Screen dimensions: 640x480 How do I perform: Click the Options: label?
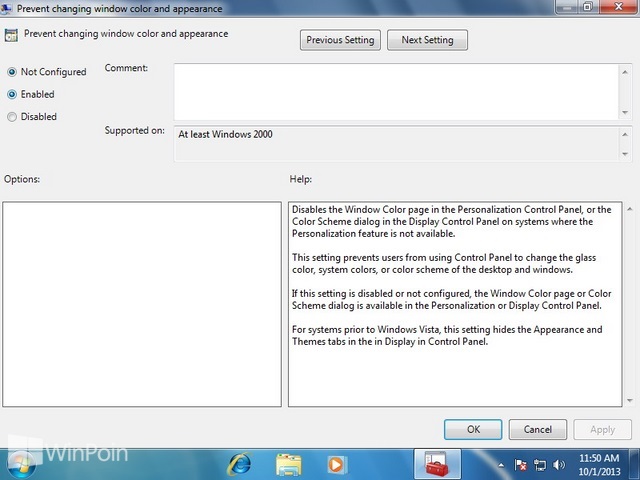click(x=22, y=179)
